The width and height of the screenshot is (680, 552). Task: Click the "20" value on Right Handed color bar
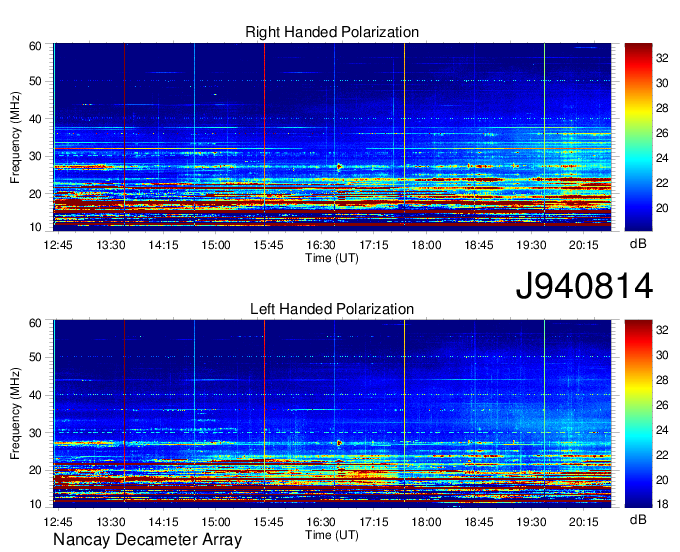click(x=662, y=208)
